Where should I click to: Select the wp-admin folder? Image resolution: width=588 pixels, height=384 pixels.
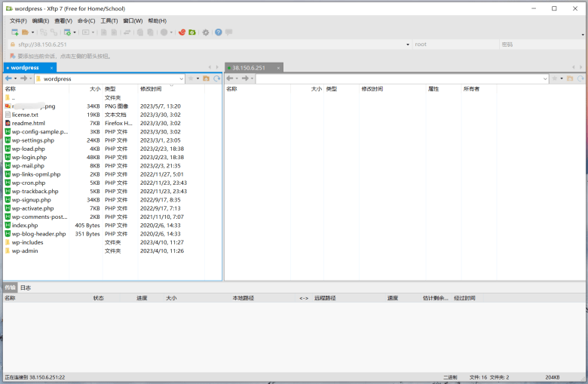pyautogui.click(x=25, y=250)
